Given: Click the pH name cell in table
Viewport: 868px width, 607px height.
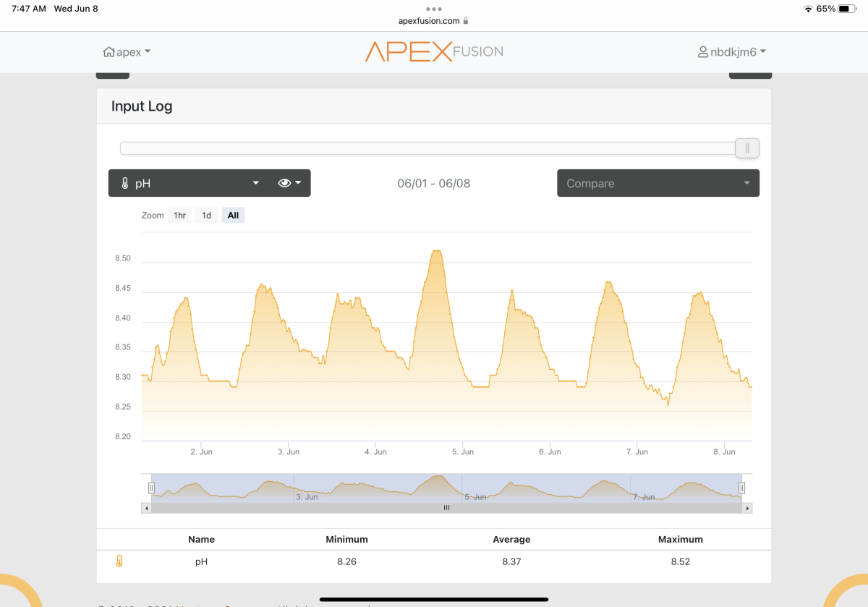Looking at the screenshot, I should point(201,561).
